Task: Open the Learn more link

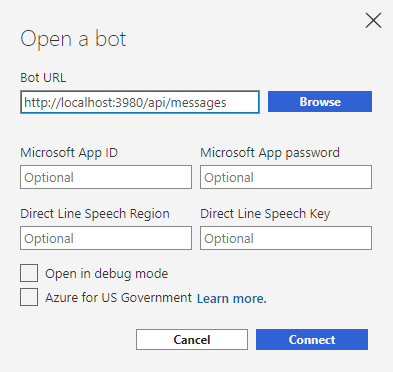Action: tap(232, 298)
